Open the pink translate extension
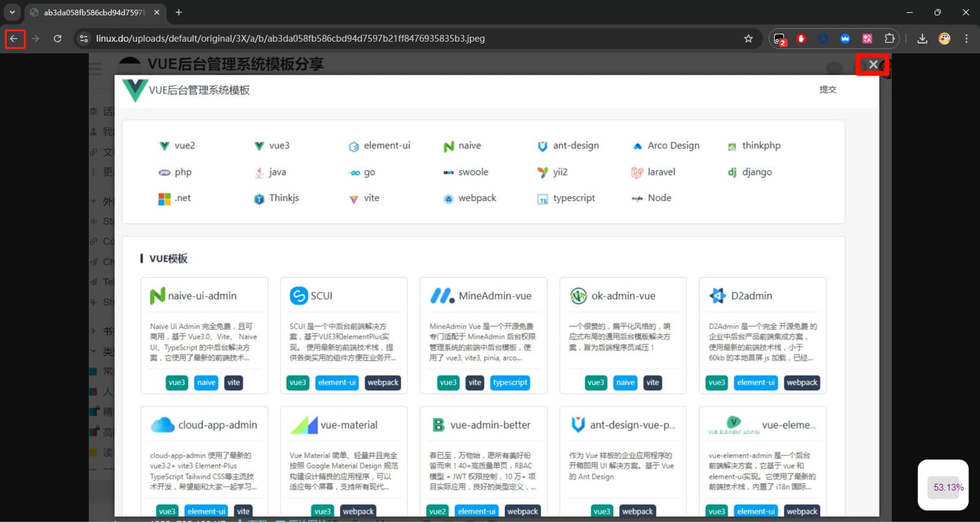Image resolution: width=980 pixels, height=523 pixels. coord(867,39)
